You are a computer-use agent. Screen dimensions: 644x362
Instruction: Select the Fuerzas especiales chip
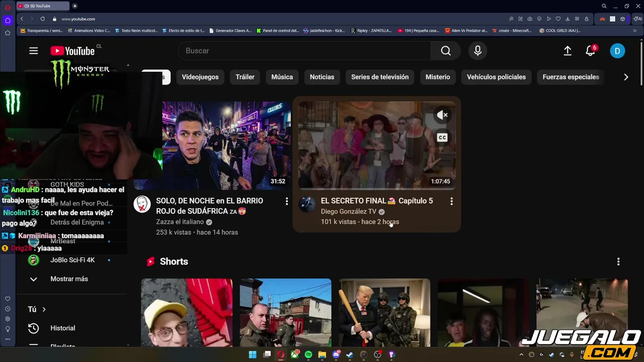point(571,77)
